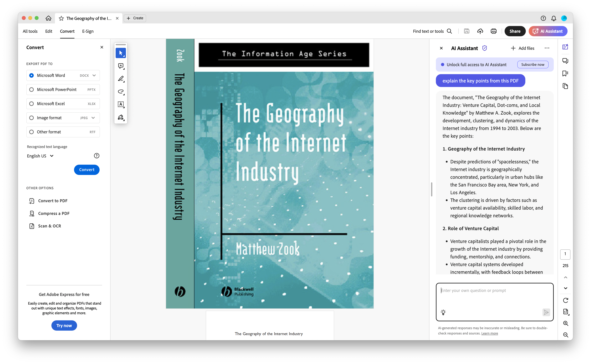Click the AI Assistant privacy shield icon
The image size is (591, 364).
tap(485, 48)
